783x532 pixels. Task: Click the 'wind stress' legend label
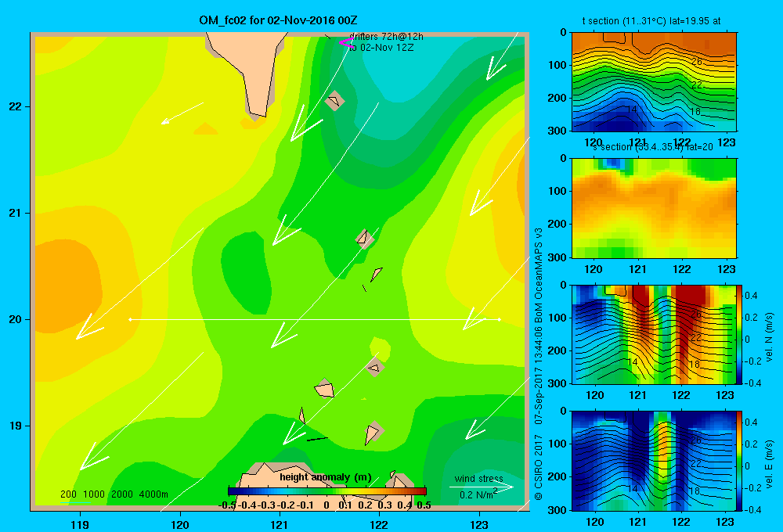(x=478, y=478)
